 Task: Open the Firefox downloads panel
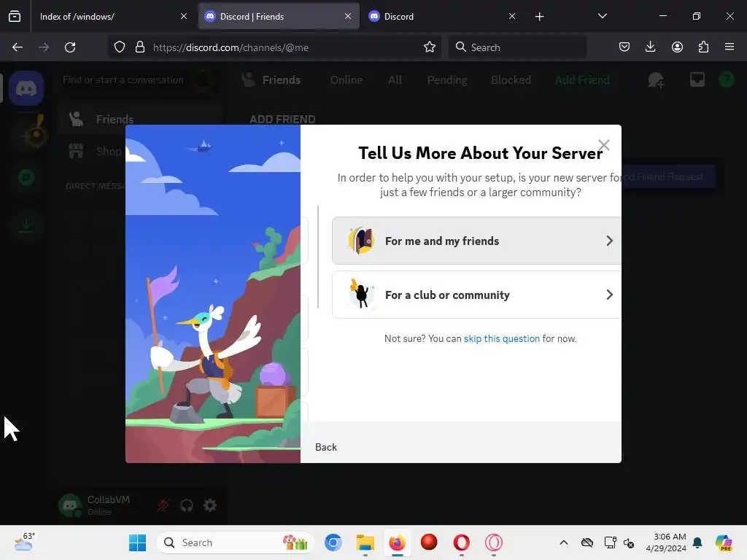650,47
